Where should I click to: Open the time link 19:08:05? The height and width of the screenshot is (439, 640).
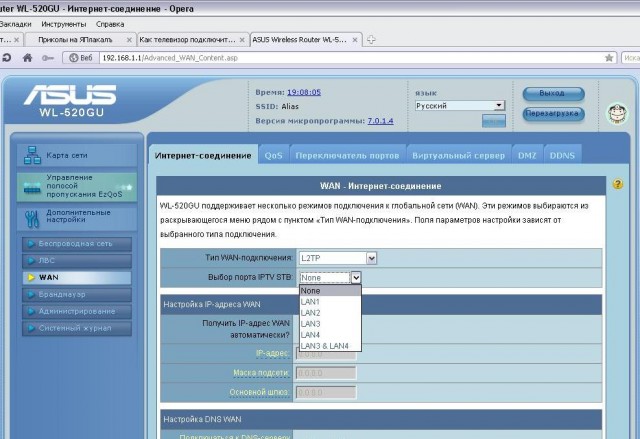point(304,92)
